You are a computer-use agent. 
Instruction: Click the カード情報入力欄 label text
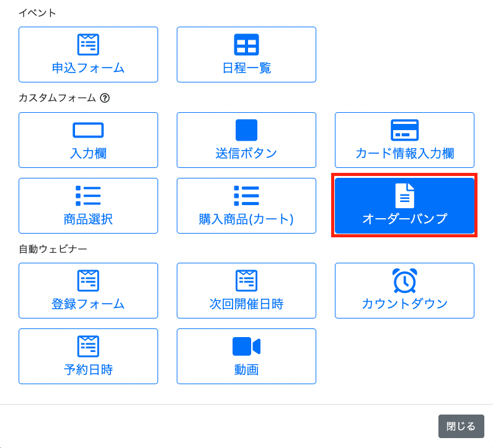(404, 154)
